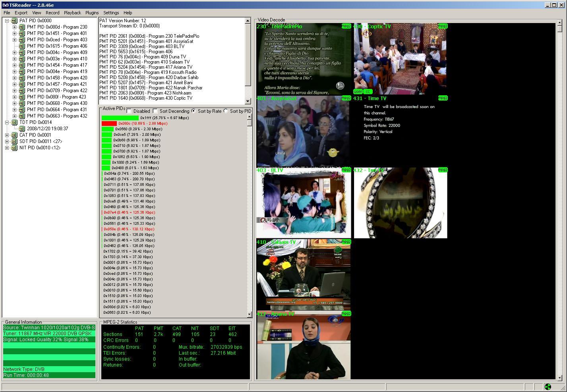Viewport: 567px width, 392px height.
Task: Select the 432 - Ten TV video thumbnail
Action: click(401, 203)
